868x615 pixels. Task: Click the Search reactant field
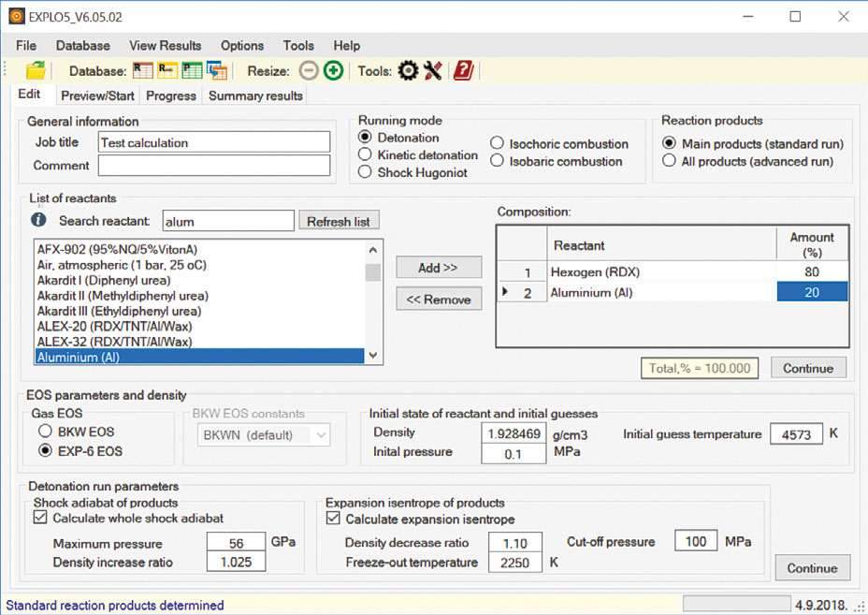pyautogui.click(x=228, y=221)
